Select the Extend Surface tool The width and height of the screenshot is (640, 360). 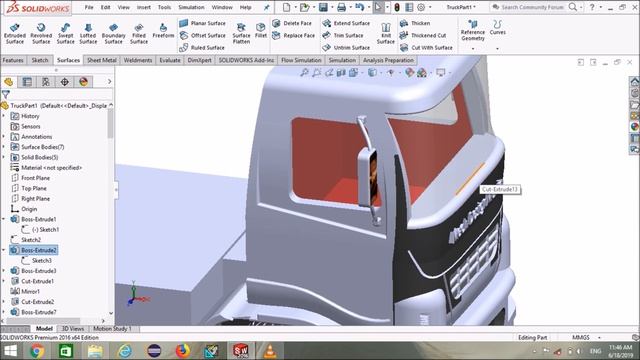(346, 23)
